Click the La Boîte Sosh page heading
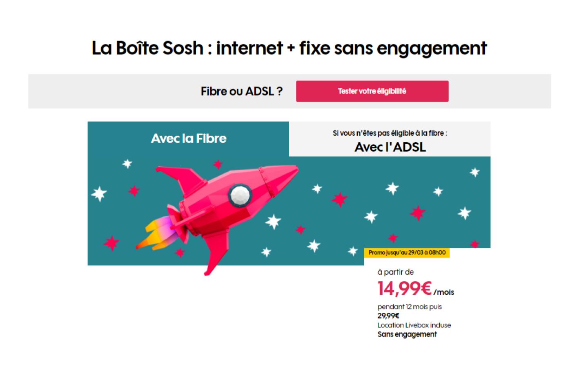This screenshot has height=381, width=588. [x=289, y=48]
